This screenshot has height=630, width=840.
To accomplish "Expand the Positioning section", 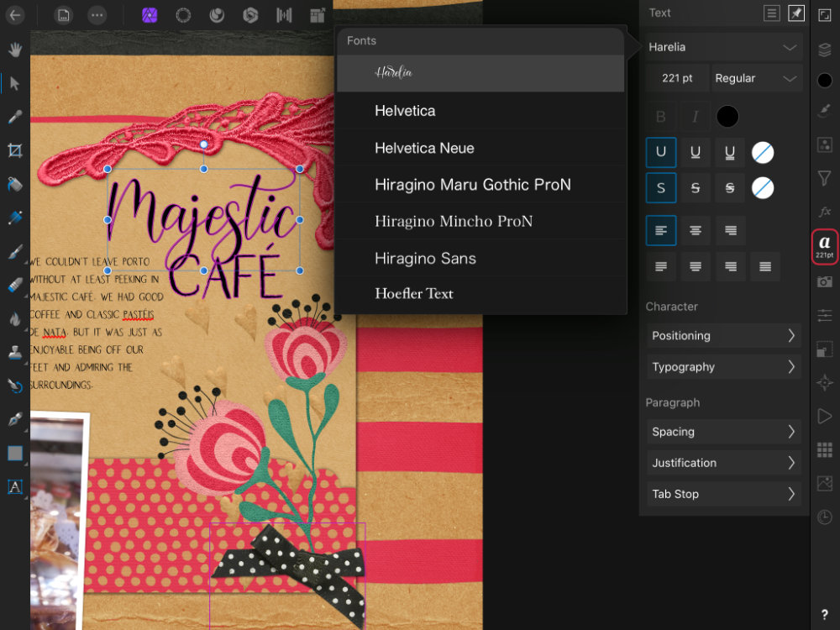I will coord(724,336).
